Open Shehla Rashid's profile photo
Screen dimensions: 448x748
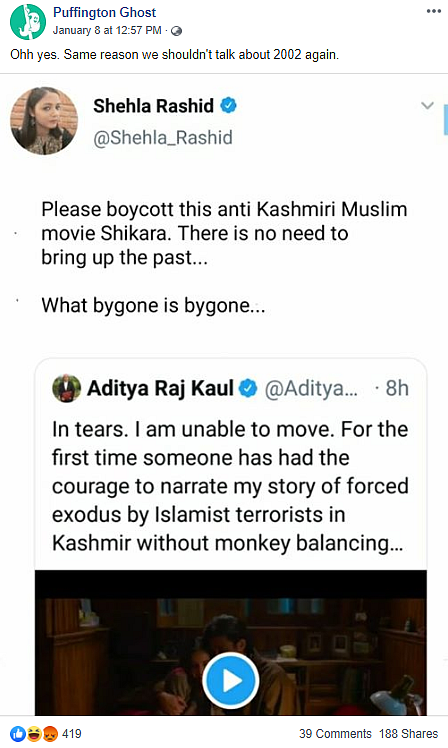click(44, 121)
